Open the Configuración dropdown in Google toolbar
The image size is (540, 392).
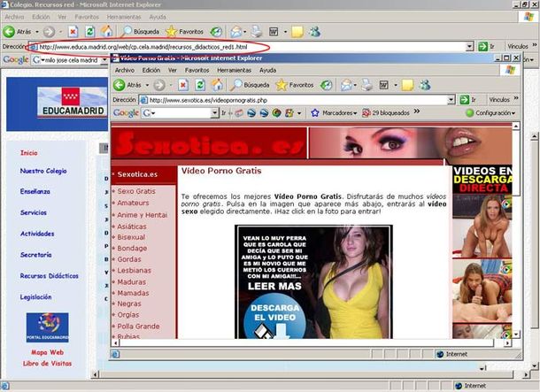(491, 113)
